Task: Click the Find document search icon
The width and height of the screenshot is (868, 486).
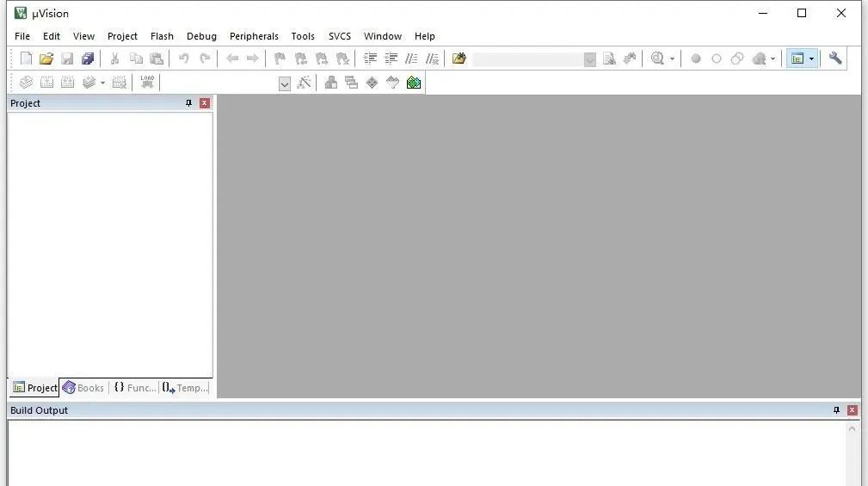Action: [x=609, y=58]
